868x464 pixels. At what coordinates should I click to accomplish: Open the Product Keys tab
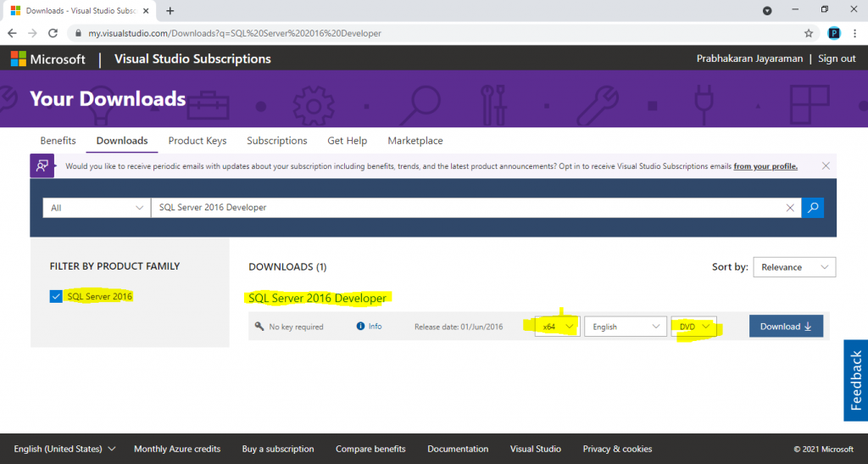pyautogui.click(x=198, y=141)
